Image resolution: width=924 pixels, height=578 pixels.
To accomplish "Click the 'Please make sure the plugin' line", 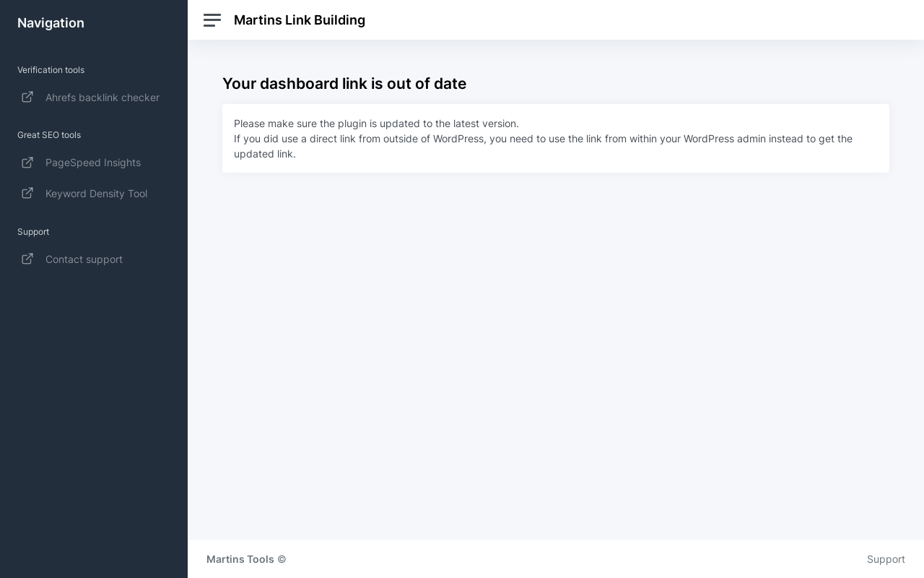I will click(376, 124).
